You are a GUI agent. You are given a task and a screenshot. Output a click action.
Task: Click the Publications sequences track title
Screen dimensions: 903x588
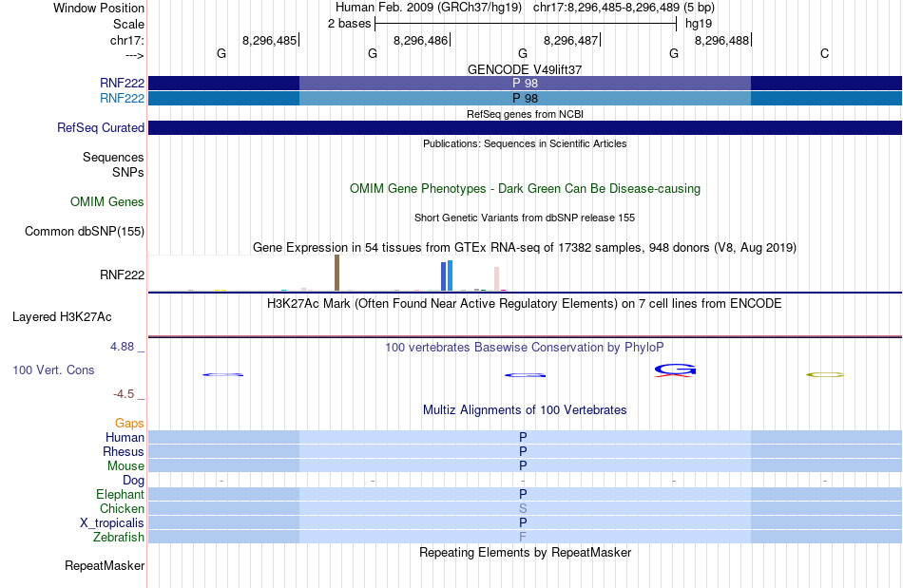(x=525, y=143)
